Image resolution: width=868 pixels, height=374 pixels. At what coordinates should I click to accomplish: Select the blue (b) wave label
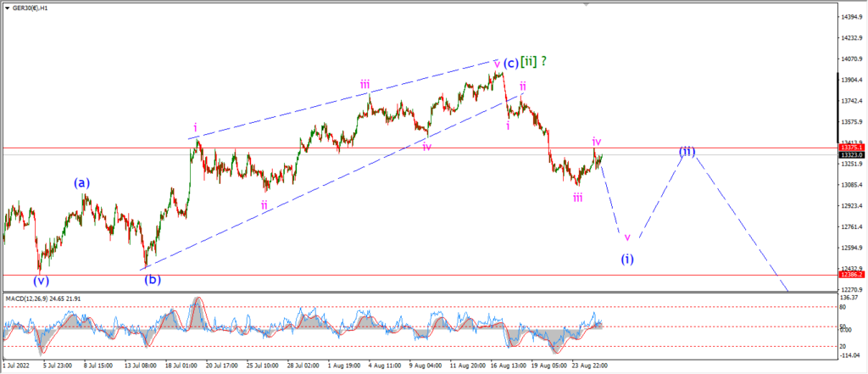(153, 279)
